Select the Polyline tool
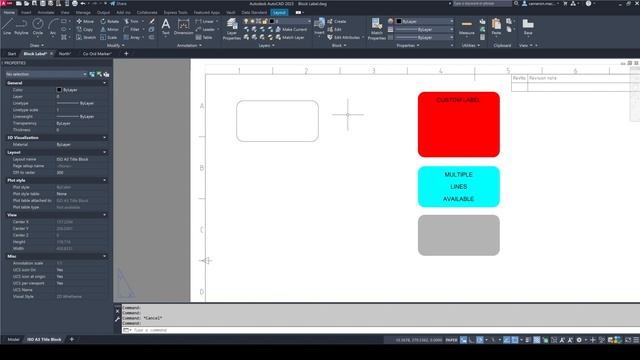 click(x=21, y=27)
